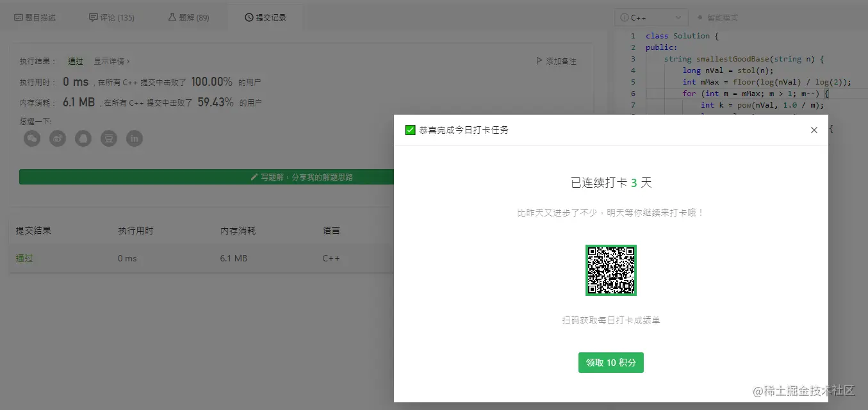Toggle 智能模式 smart mode
The width and height of the screenshot is (868, 410).
717,18
